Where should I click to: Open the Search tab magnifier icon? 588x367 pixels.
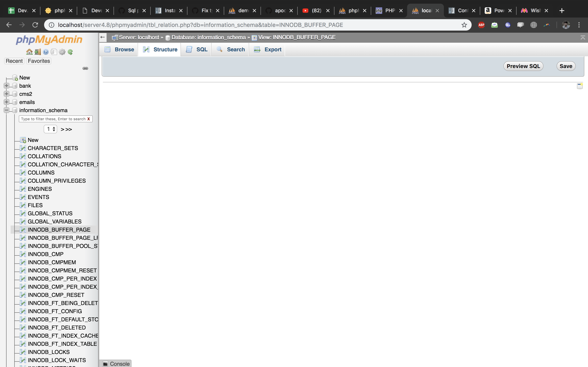pos(230,49)
